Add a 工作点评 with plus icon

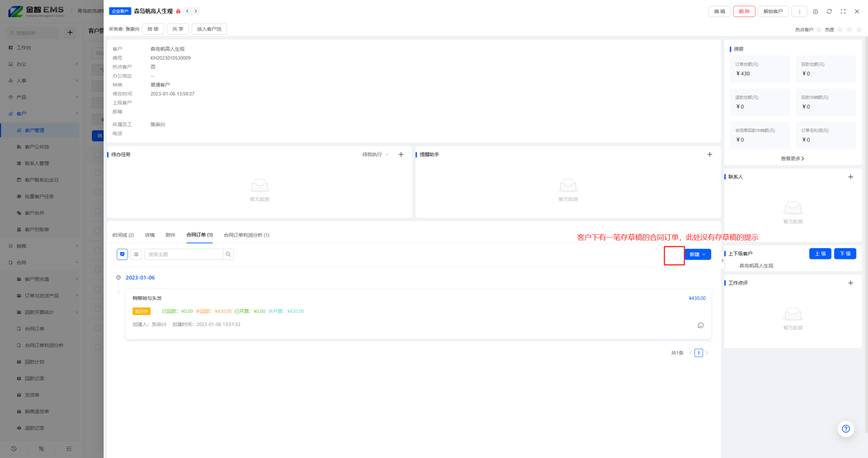click(x=850, y=283)
